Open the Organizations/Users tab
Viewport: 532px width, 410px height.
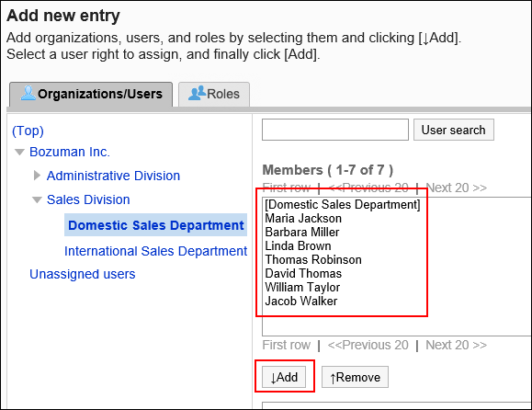click(x=91, y=95)
